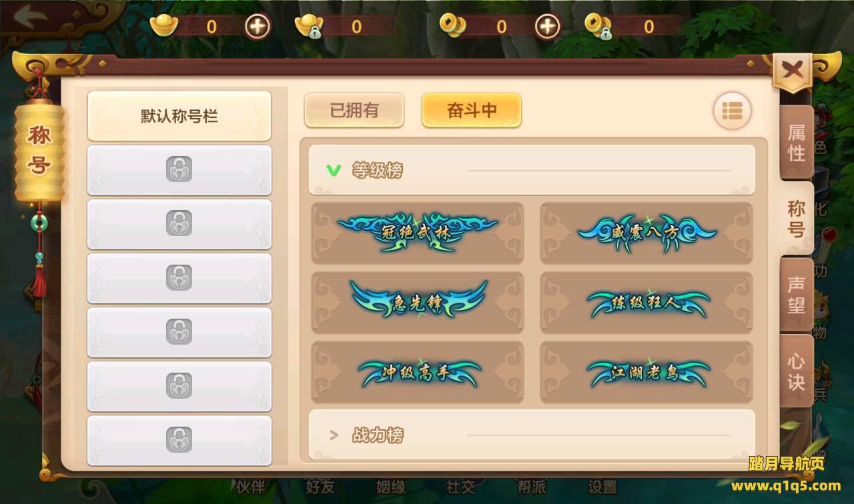Select the 急先锋 title badge

coord(418,302)
